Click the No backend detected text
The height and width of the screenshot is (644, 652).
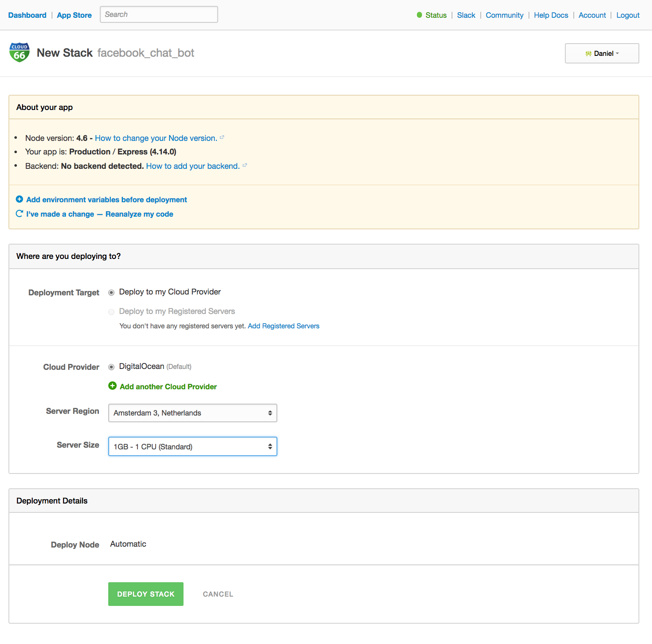[102, 166]
